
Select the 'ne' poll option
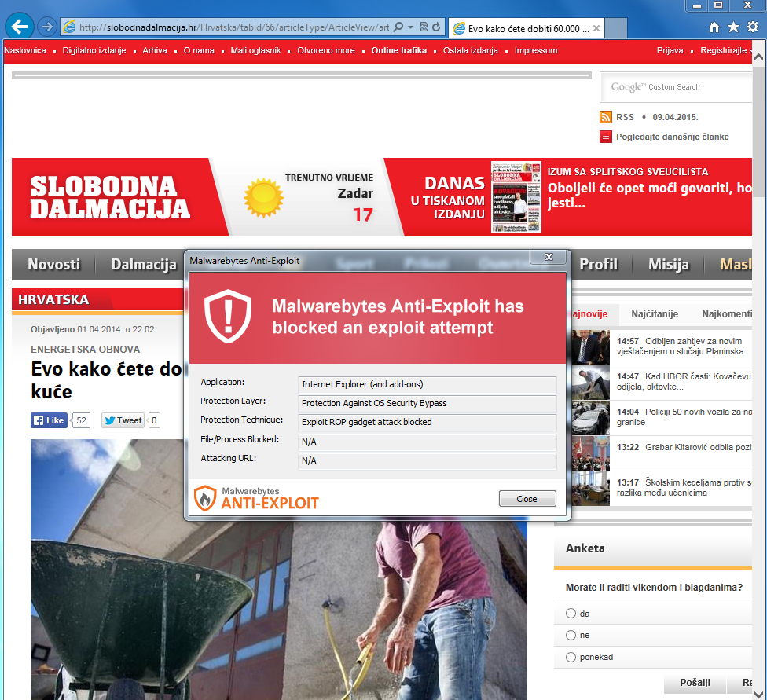click(x=571, y=635)
